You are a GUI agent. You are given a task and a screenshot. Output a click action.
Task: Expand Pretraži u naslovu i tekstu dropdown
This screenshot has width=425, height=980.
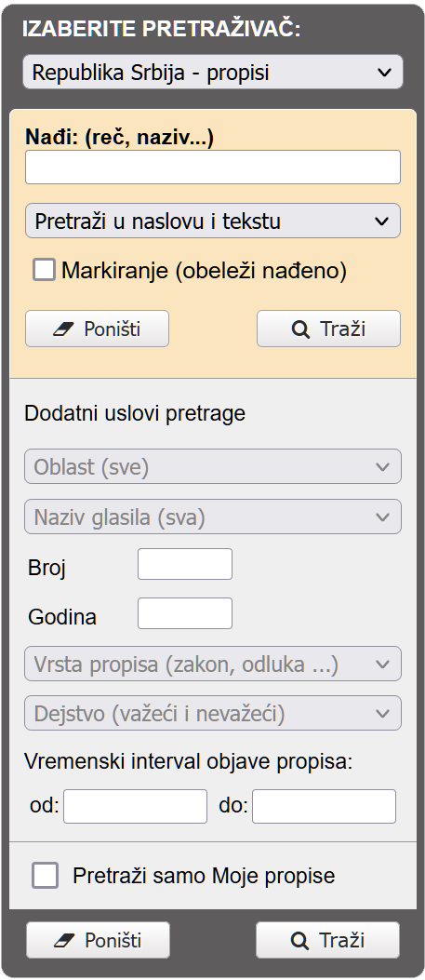click(213, 221)
